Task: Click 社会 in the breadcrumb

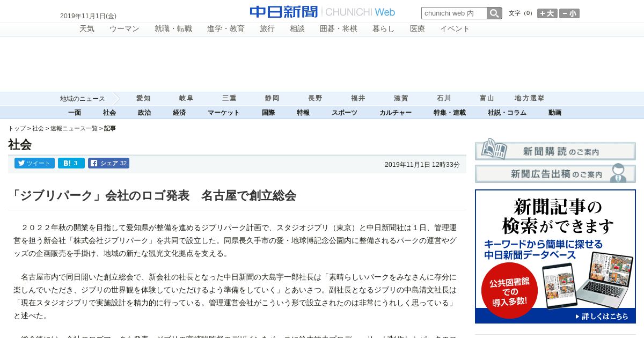Action: [38, 129]
